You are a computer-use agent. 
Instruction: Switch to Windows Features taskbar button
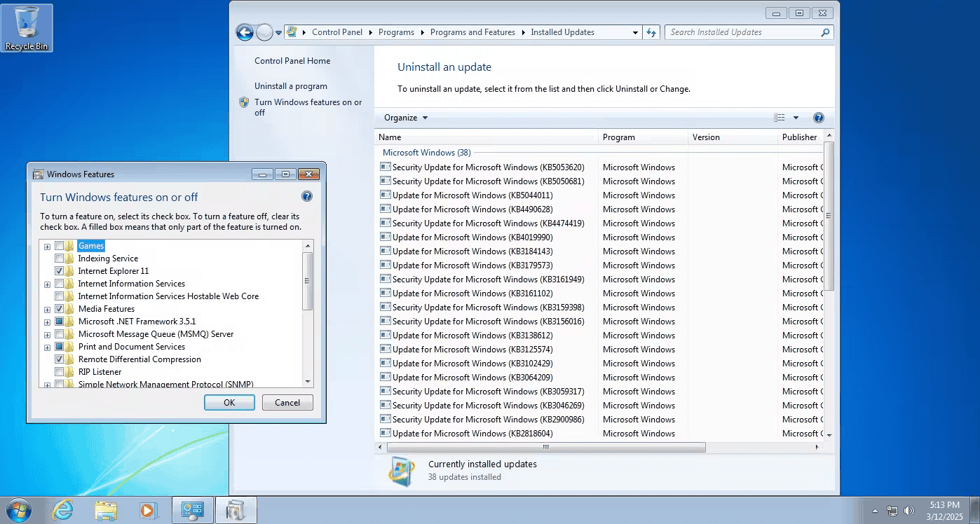[x=236, y=510]
